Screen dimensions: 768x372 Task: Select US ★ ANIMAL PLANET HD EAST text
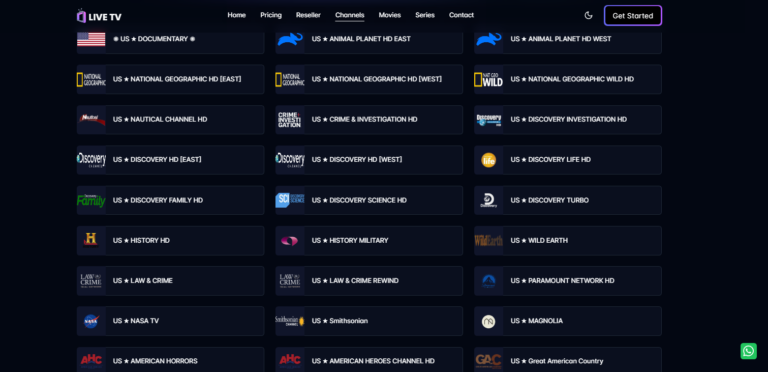(x=361, y=39)
